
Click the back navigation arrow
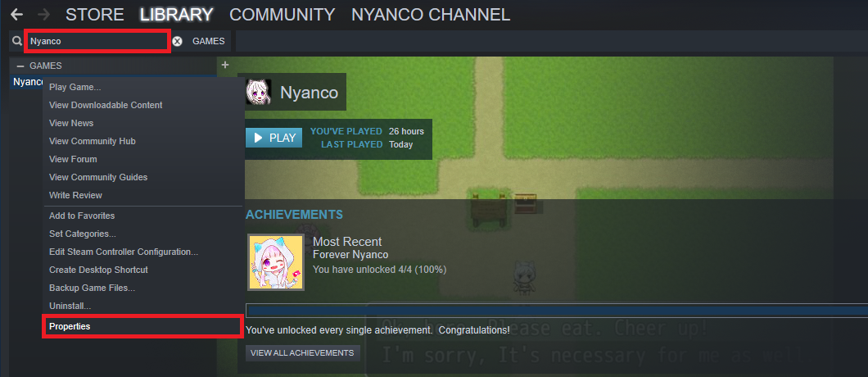click(16, 15)
